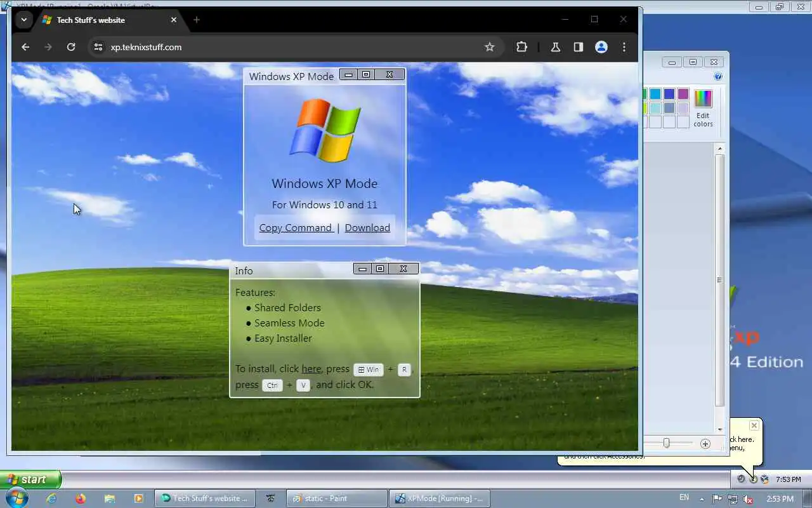Image resolution: width=812 pixels, height=508 pixels.
Task: Open Windows Media Player from taskbar
Action: pyautogui.click(x=138, y=498)
